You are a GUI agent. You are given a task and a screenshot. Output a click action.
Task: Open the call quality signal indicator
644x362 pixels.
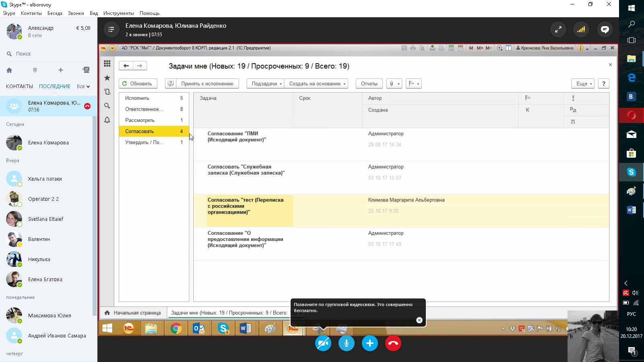[x=581, y=29]
